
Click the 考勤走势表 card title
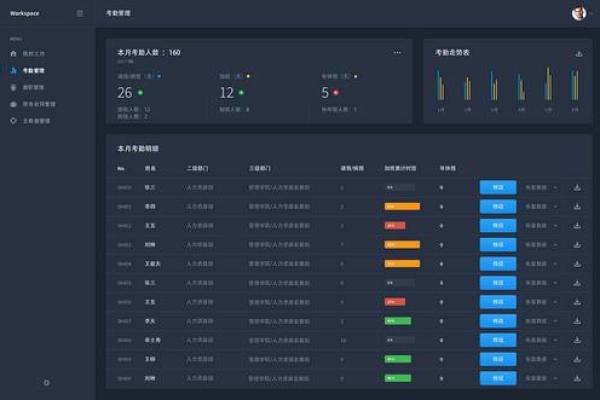coord(452,52)
